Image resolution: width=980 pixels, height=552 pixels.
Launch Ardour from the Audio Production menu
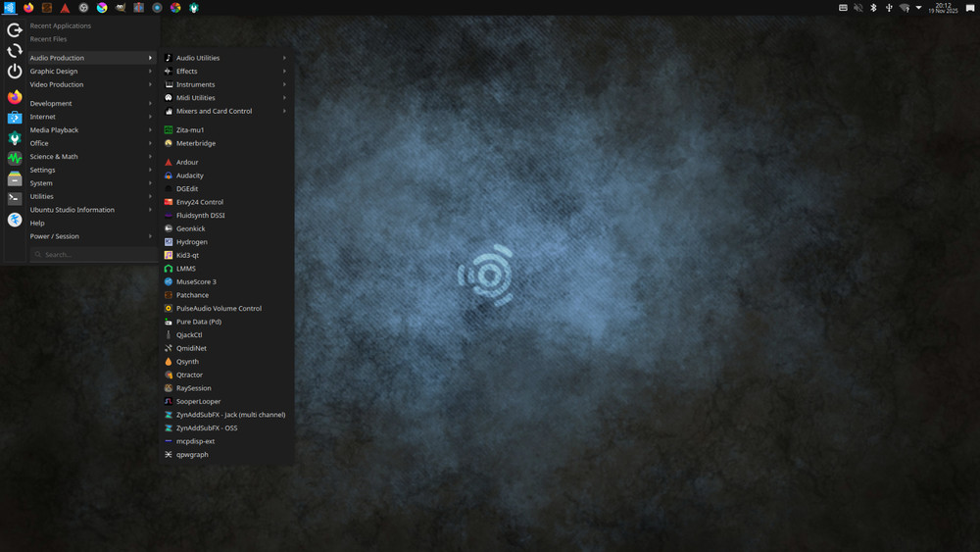tap(226, 162)
